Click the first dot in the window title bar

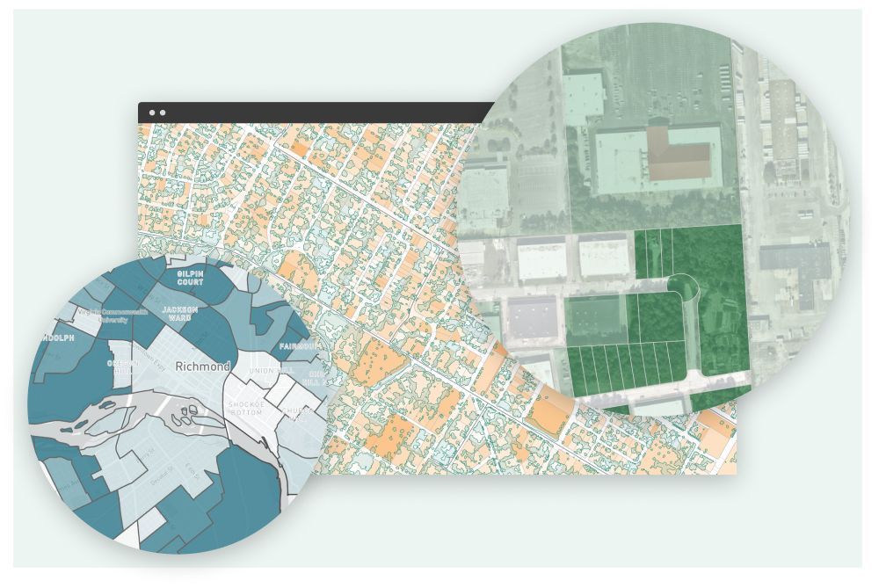[x=152, y=113]
